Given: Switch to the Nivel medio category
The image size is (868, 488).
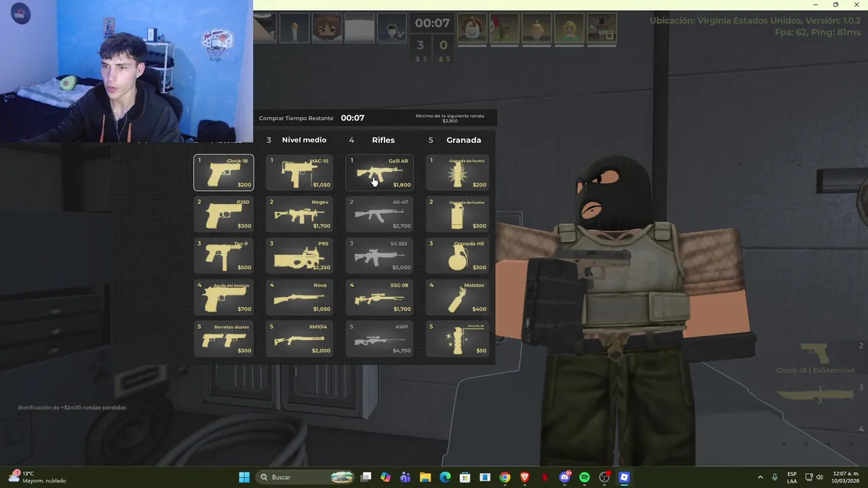Looking at the screenshot, I should point(304,140).
